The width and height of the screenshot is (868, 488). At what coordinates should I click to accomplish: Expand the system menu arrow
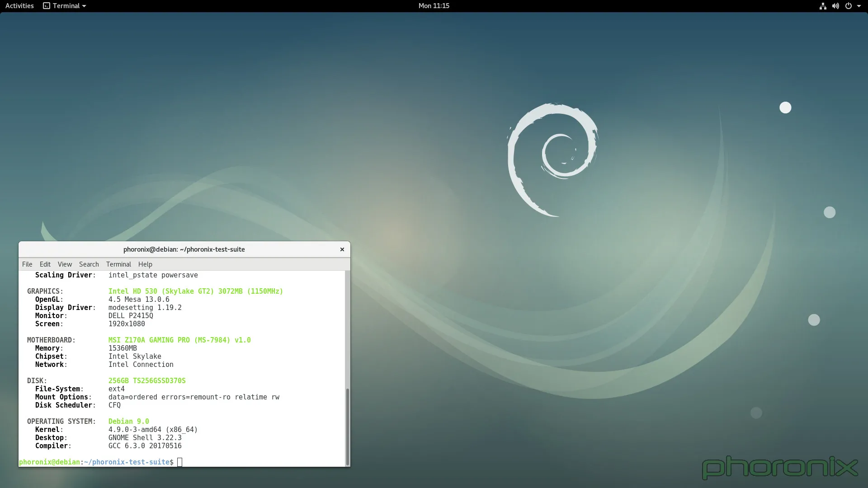[859, 6]
